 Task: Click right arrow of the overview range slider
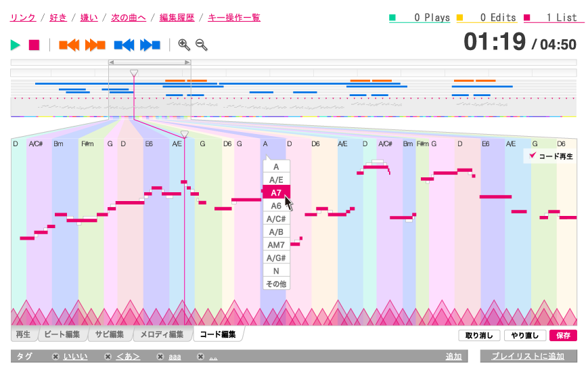click(187, 62)
